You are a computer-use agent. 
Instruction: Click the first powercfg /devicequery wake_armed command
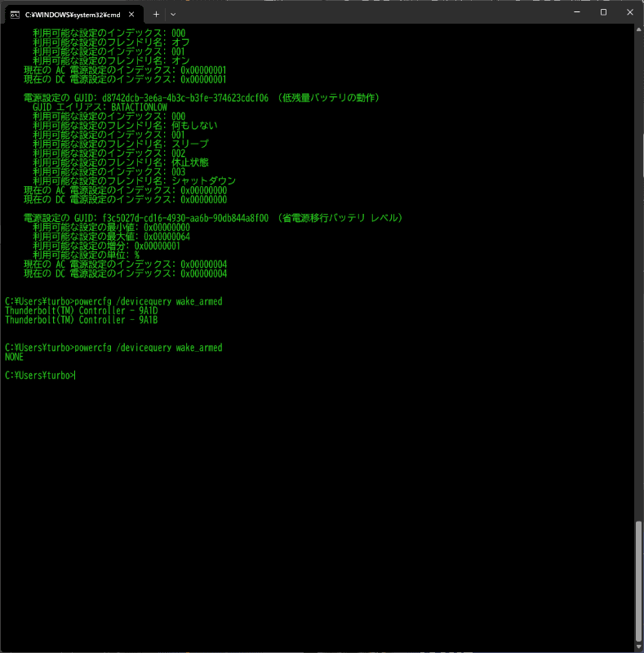(x=149, y=301)
